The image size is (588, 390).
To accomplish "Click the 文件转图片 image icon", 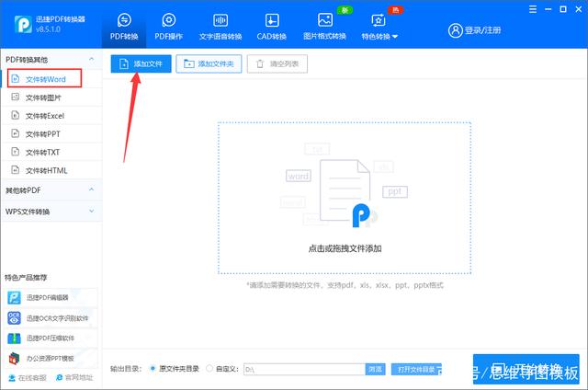I will coord(16,97).
